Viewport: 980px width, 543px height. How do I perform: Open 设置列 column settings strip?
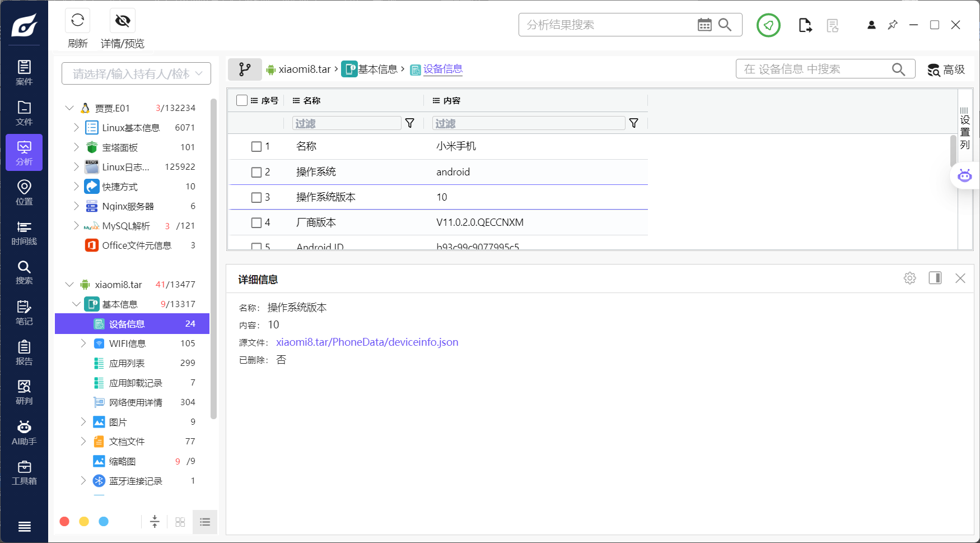964,128
